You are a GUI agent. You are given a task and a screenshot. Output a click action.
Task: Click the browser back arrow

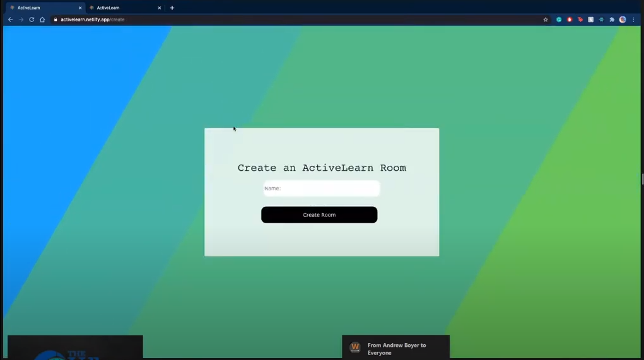pyautogui.click(x=10, y=20)
